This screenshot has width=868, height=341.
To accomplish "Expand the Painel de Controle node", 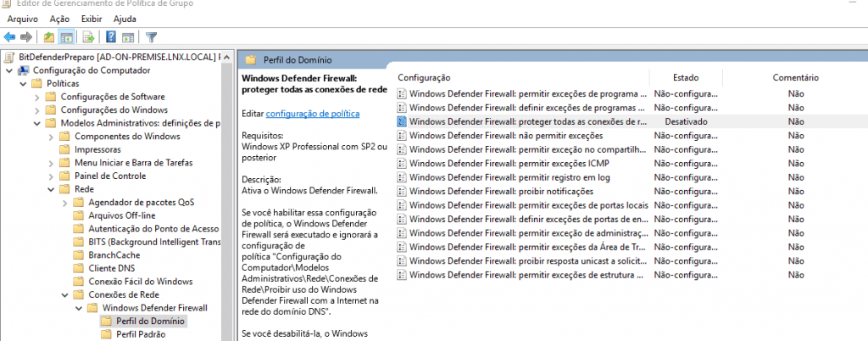I will pos(51,176).
